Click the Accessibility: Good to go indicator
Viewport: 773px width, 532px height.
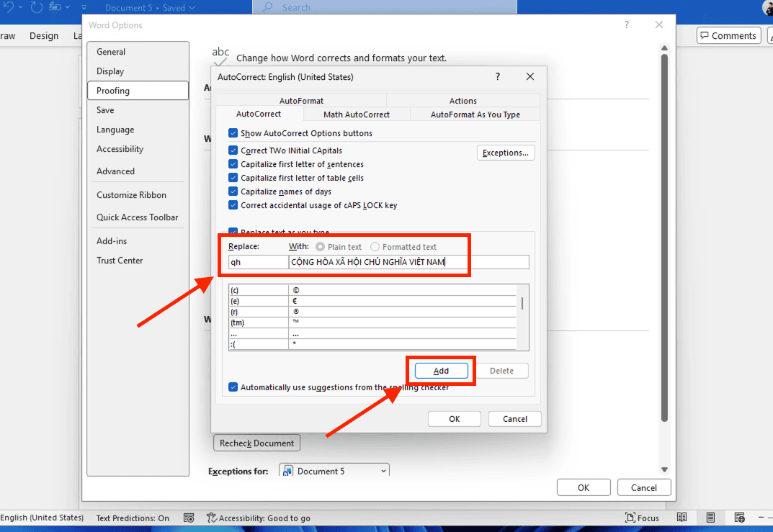tap(259, 518)
